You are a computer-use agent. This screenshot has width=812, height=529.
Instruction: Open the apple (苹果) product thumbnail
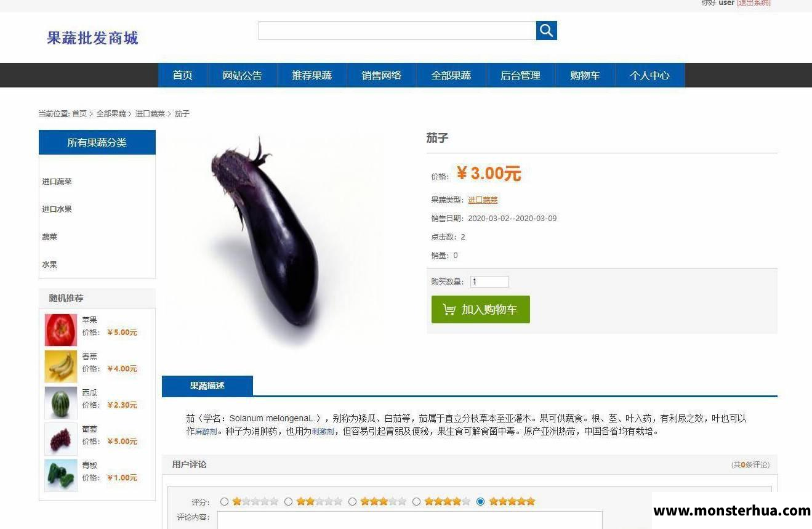pyautogui.click(x=61, y=330)
